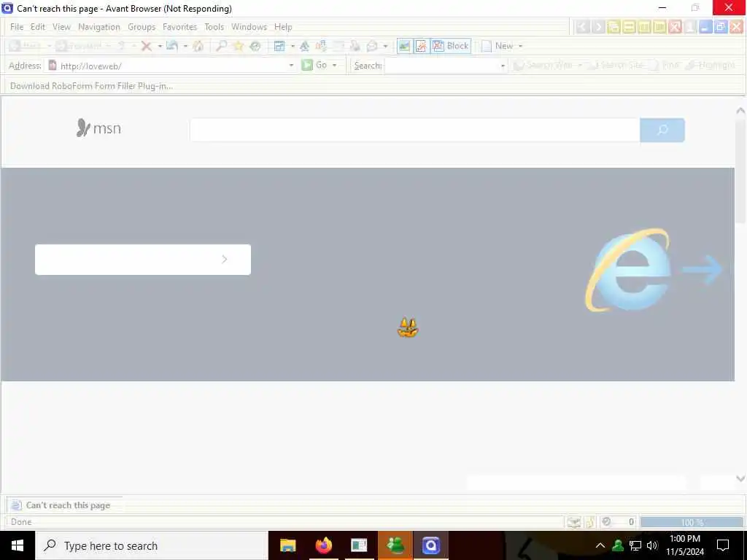The width and height of the screenshot is (747, 560).
Task: Open the Navigation menu
Action: click(99, 27)
